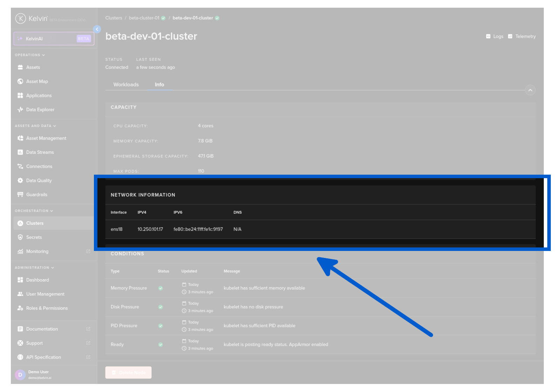
Task: Collapse header with round chevron-up button
Action: point(530,90)
